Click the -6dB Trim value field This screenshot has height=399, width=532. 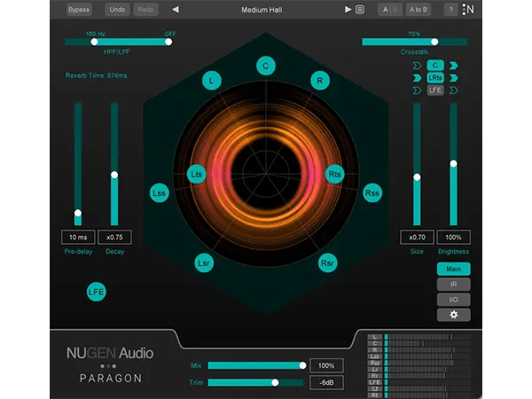pos(326,382)
